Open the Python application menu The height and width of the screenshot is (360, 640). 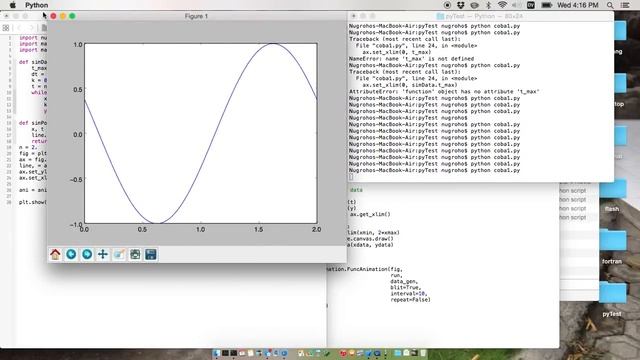[36, 5]
